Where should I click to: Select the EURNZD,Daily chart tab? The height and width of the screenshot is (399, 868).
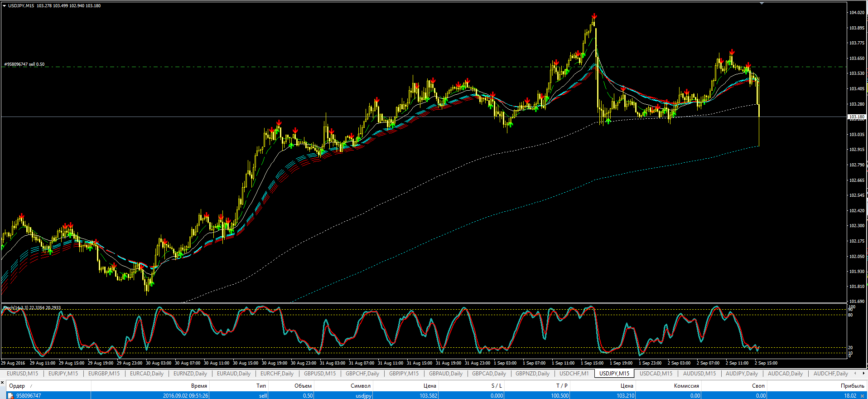[x=190, y=374]
